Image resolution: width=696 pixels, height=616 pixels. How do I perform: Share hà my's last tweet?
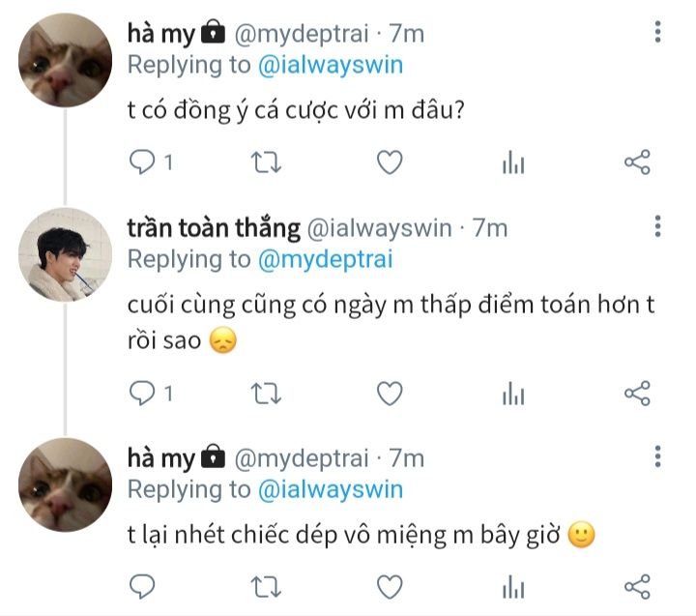637,587
